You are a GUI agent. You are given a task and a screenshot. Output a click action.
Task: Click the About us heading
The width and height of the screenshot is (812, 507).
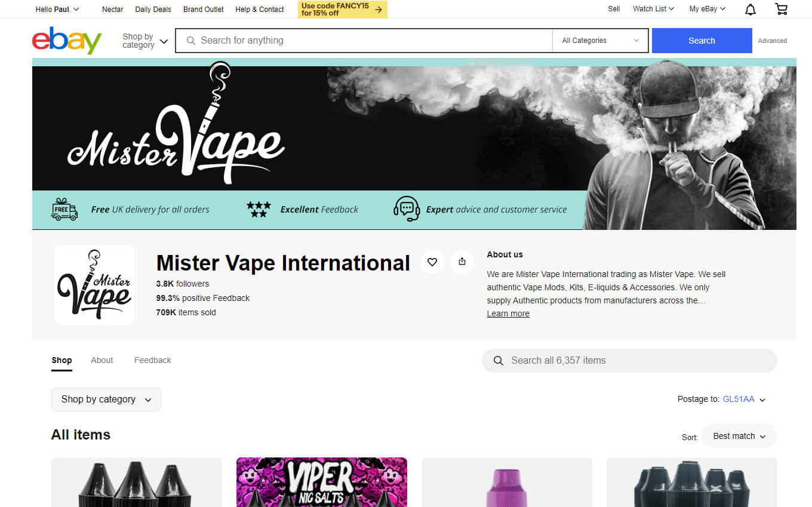tap(505, 254)
